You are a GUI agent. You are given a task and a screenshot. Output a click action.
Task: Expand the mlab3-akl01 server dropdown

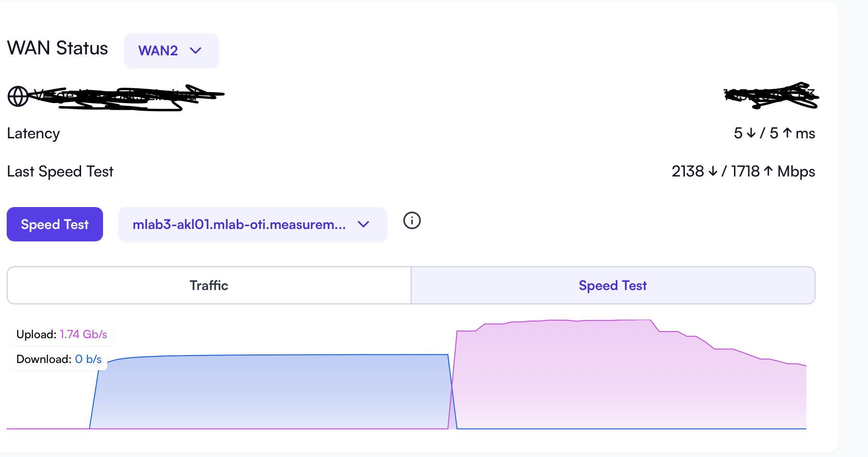[252, 224]
